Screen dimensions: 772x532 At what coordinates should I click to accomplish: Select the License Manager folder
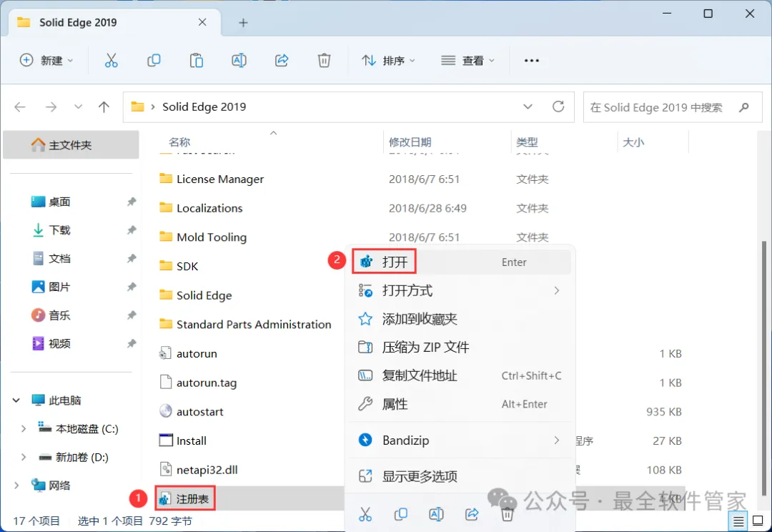220,179
